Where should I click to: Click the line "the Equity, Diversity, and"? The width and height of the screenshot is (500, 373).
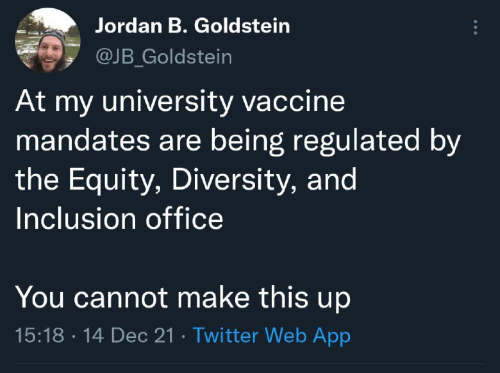point(186,180)
